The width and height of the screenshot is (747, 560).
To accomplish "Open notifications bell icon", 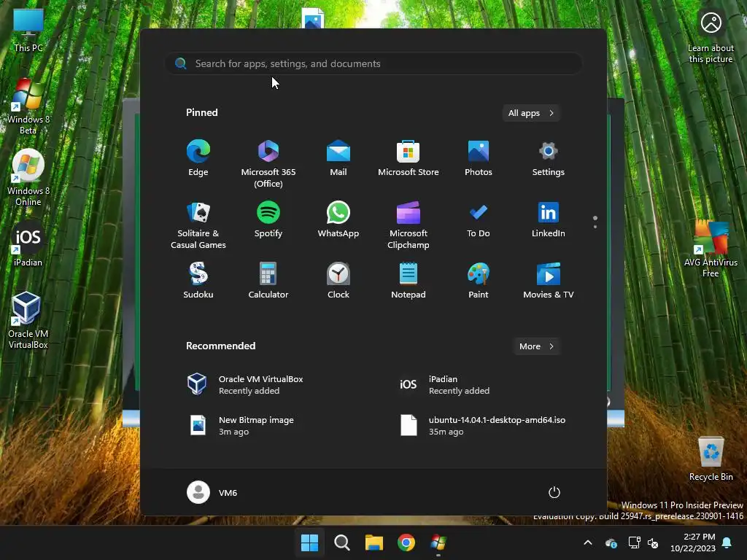I will 727,542.
